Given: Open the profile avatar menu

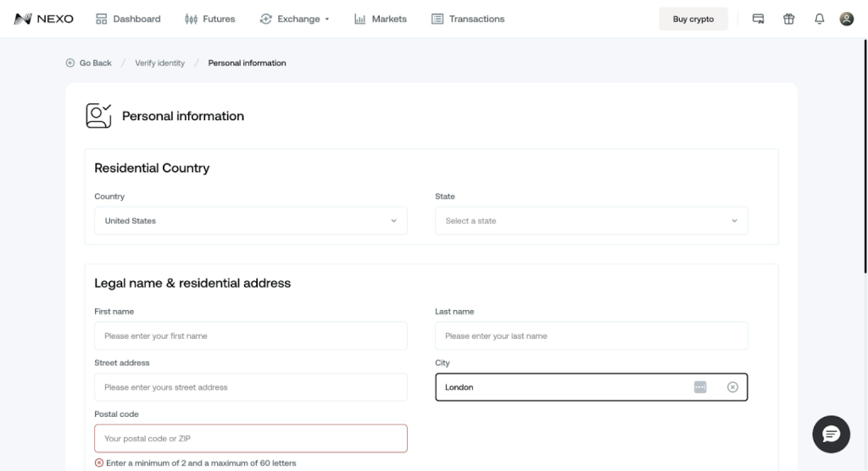Looking at the screenshot, I should tap(846, 19).
